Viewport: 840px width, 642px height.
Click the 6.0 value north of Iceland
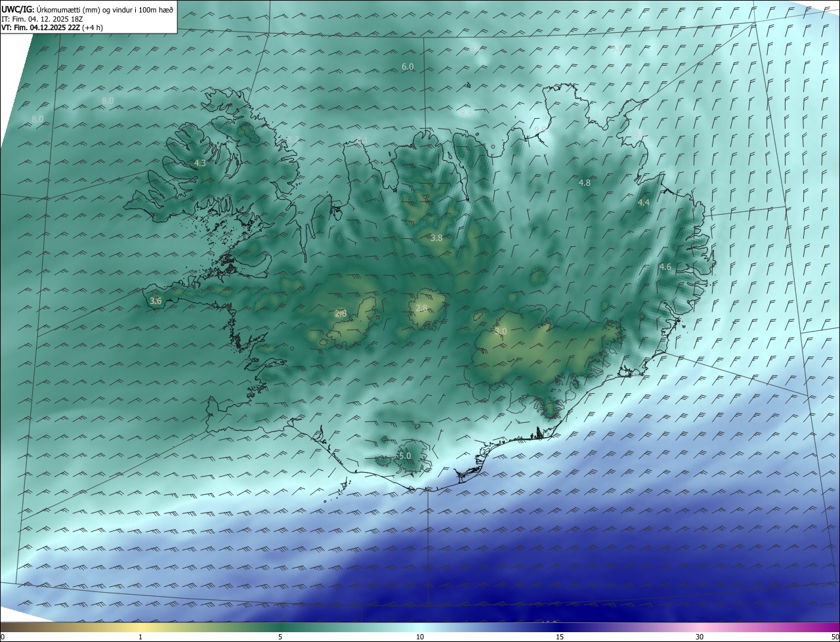(x=408, y=67)
